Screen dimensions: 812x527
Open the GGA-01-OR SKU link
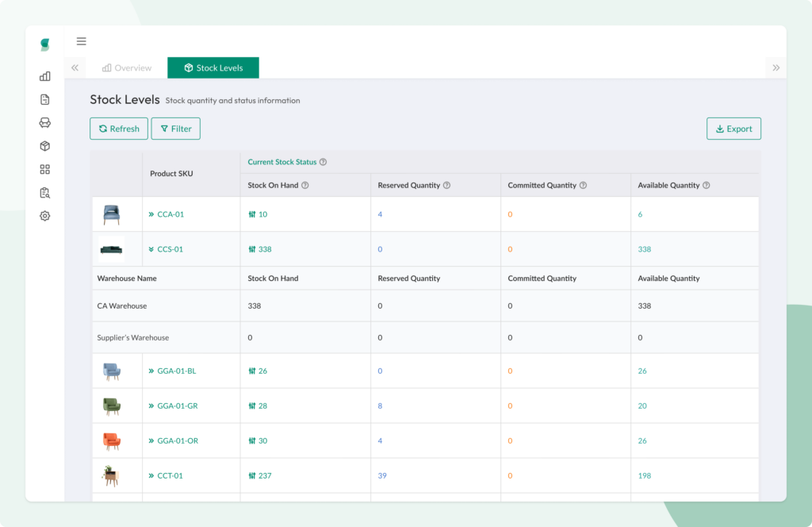coord(178,441)
